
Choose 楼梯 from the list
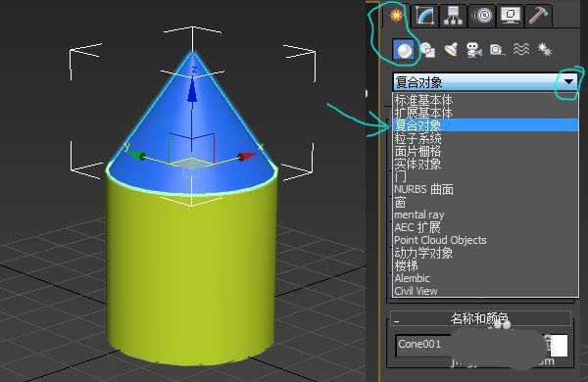485,265
